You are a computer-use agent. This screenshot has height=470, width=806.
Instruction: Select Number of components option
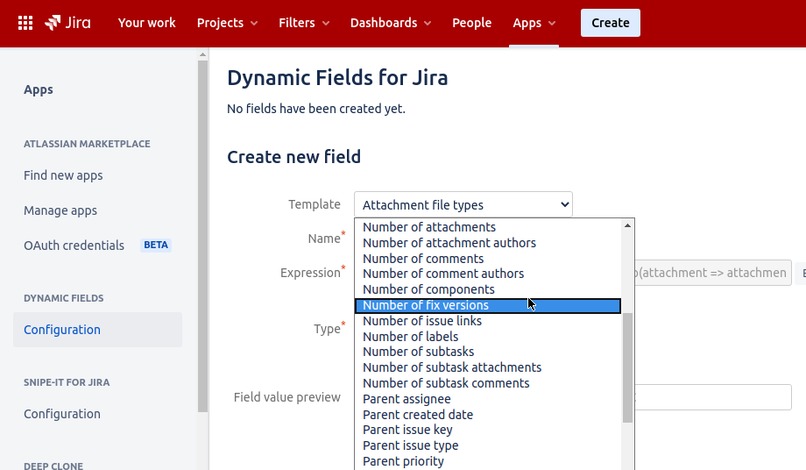coord(488,290)
